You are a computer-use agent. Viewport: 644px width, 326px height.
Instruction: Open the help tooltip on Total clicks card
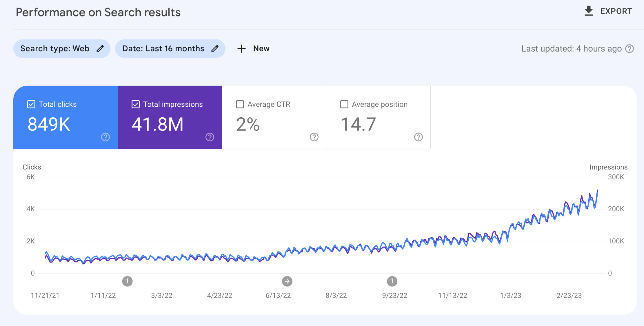[105, 137]
